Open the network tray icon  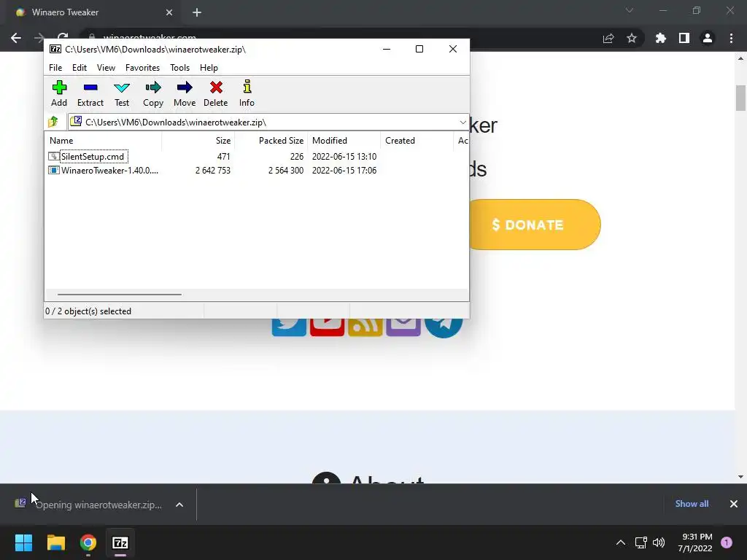pyautogui.click(x=640, y=542)
